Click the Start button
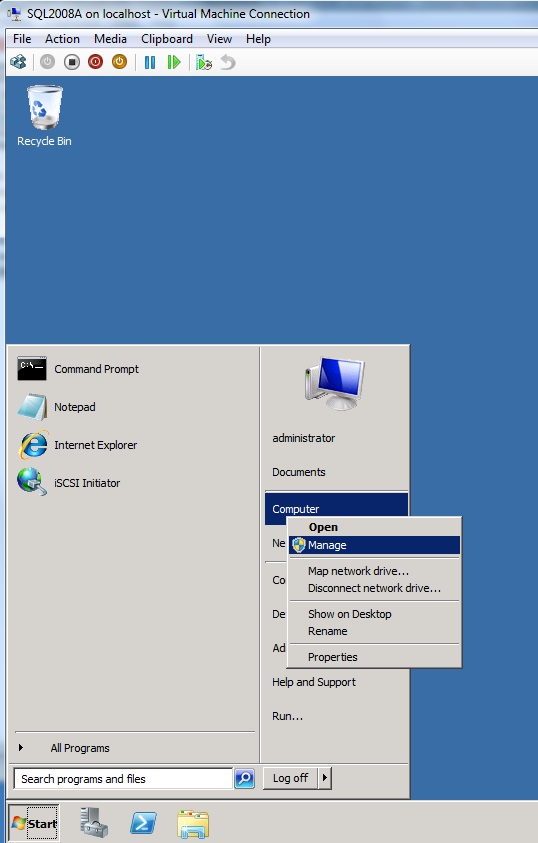Viewport: 538px width, 843px height. [x=34, y=823]
